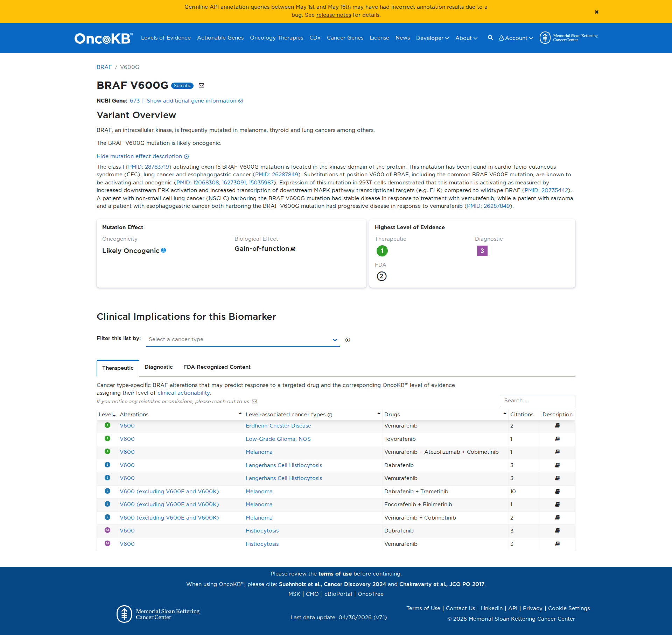The width and height of the screenshot is (672, 635).
Task: Open description icon for Histiocytosis Vemurafenib row
Action: click(558, 544)
